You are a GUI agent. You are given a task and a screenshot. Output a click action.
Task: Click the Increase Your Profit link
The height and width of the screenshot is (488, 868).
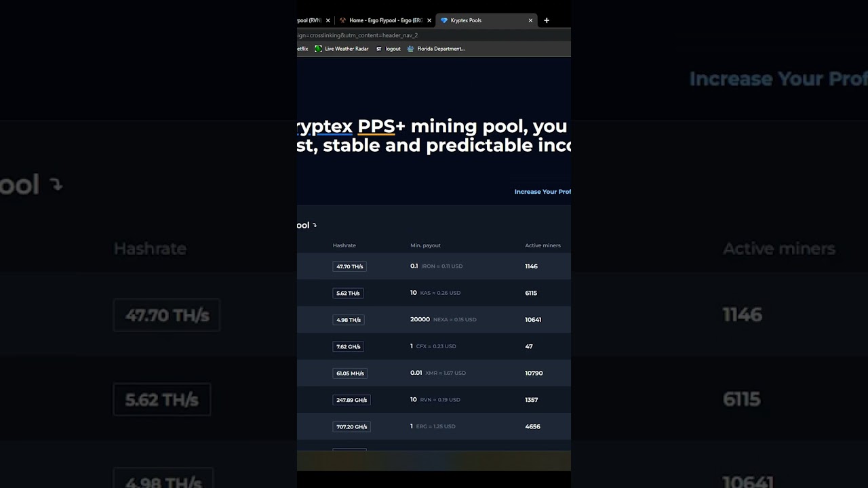point(542,192)
